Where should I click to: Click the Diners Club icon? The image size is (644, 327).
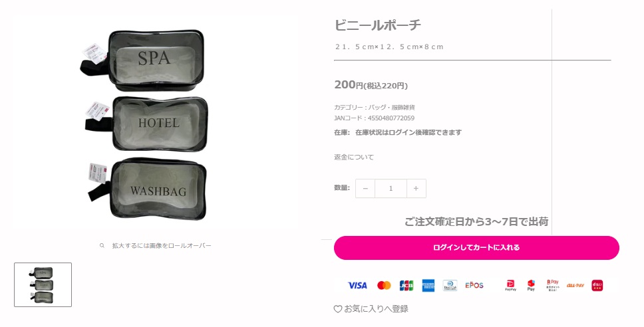[x=450, y=285]
